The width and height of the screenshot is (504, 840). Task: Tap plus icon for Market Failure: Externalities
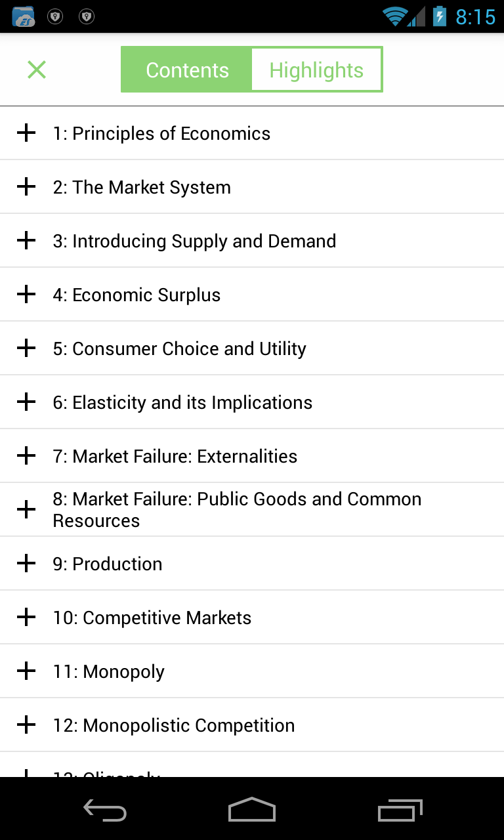(26, 456)
